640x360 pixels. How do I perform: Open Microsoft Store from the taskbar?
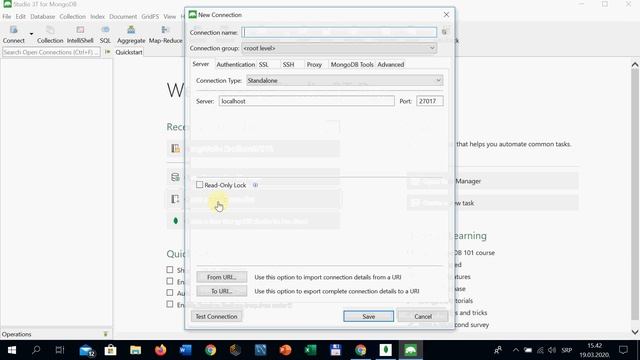pos(111,350)
